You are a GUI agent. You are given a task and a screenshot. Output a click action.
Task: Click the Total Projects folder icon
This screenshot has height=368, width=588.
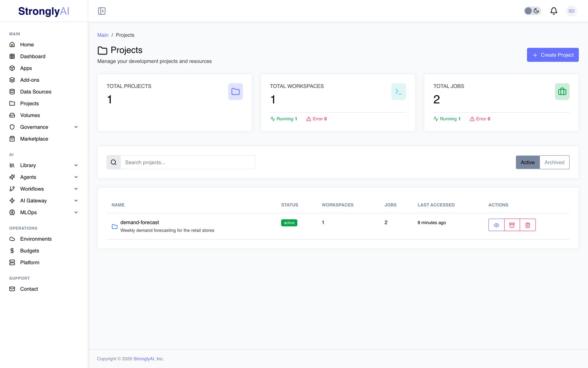point(236,92)
